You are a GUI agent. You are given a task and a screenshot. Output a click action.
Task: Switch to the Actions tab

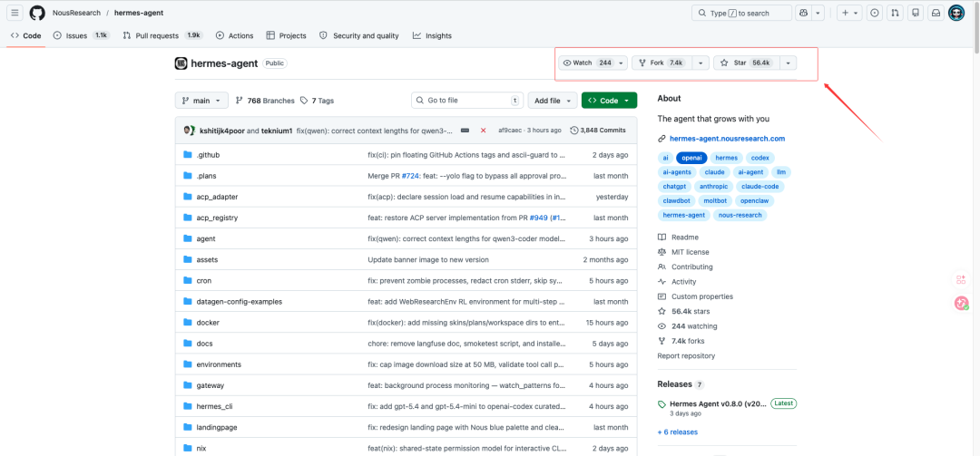[x=234, y=35]
